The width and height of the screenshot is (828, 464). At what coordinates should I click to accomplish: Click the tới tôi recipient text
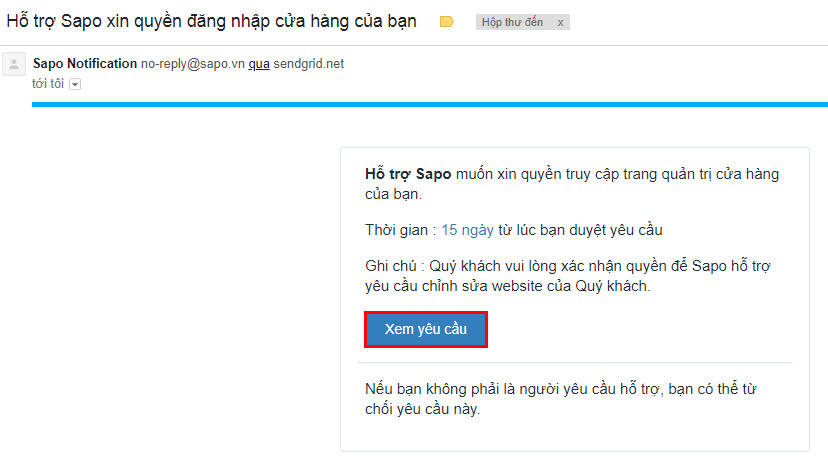48,83
